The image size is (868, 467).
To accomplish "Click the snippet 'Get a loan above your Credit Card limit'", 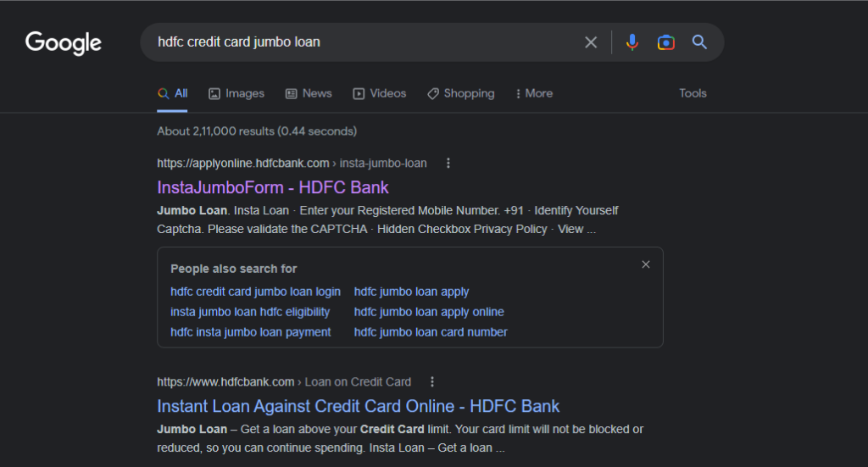I will pyautogui.click(x=400, y=438).
